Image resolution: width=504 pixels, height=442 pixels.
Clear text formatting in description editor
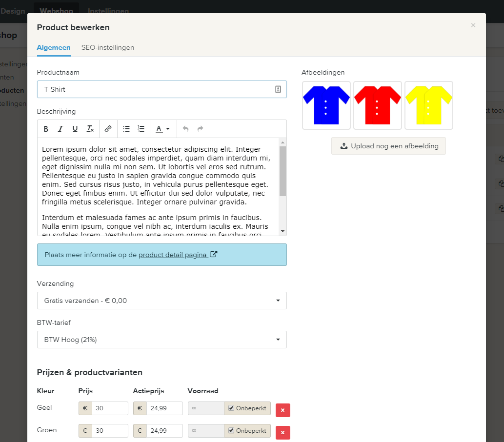pos(90,129)
